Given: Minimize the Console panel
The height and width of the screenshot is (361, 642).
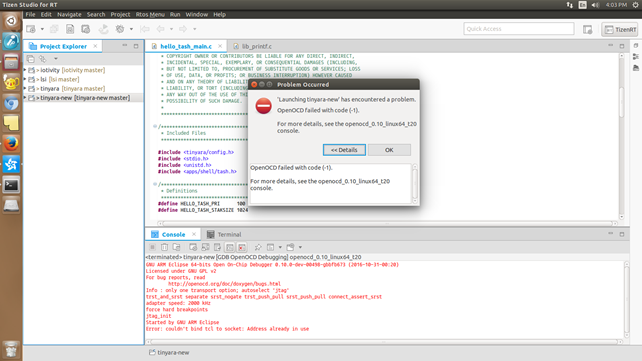Looking at the screenshot, I should (x=610, y=234).
